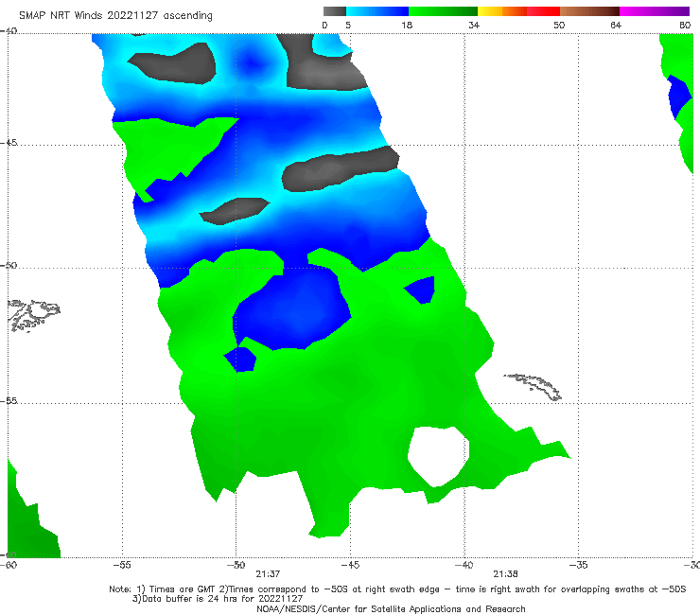Click the South Georgia island coastline outline
Screen dimensions: 700x615
[x=534, y=387]
